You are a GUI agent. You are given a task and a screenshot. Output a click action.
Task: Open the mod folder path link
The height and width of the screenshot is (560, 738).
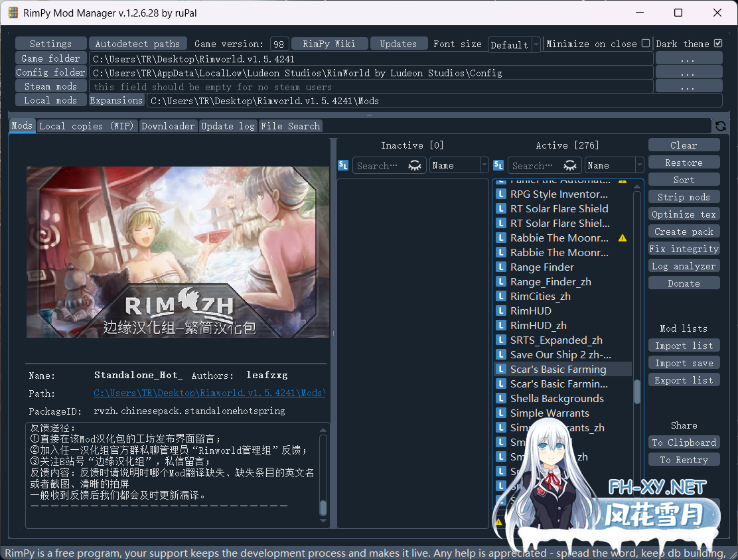point(209,393)
